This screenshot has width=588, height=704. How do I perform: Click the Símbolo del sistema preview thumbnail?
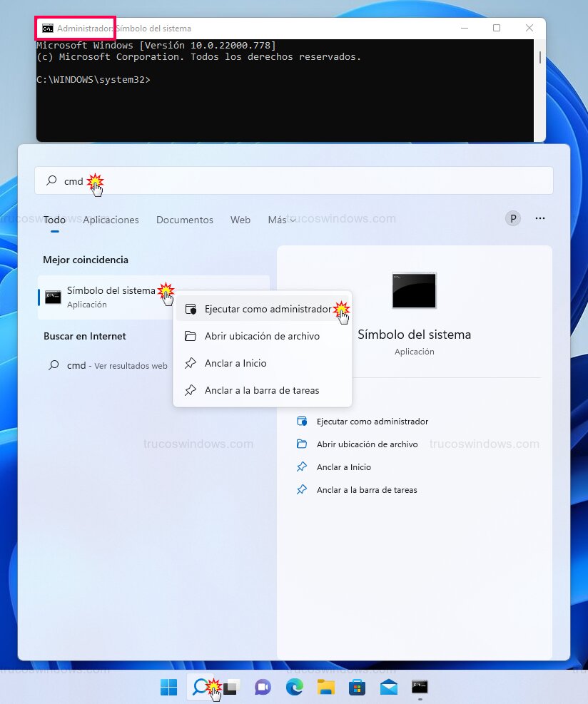(414, 290)
